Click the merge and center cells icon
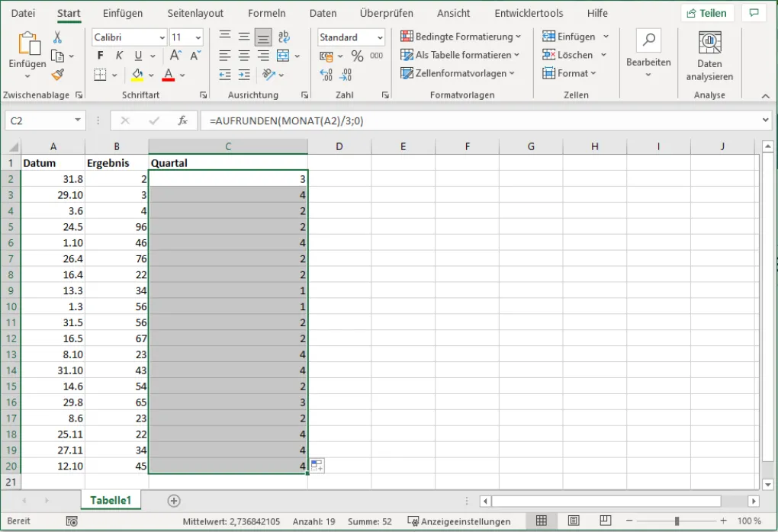This screenshot has width=778, height=532. click(283, 56)
